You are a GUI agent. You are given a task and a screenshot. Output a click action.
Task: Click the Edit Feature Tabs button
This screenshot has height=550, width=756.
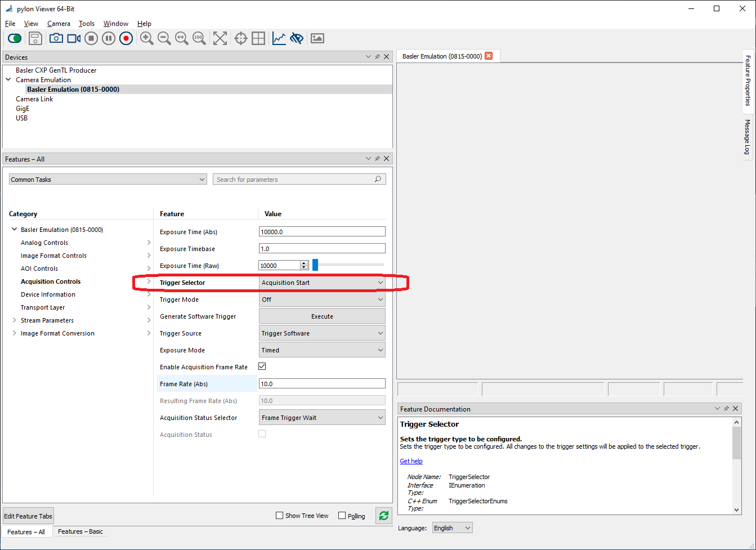[28, 516]
